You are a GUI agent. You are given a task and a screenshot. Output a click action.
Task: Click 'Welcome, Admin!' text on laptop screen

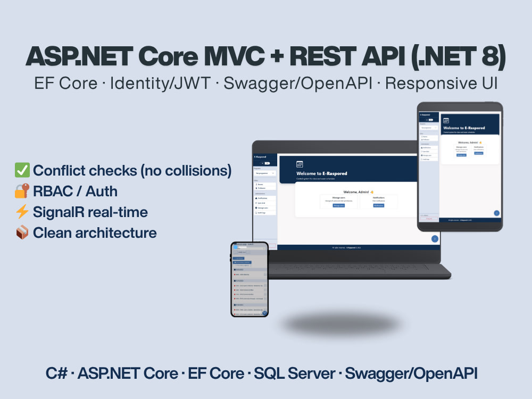356,192
